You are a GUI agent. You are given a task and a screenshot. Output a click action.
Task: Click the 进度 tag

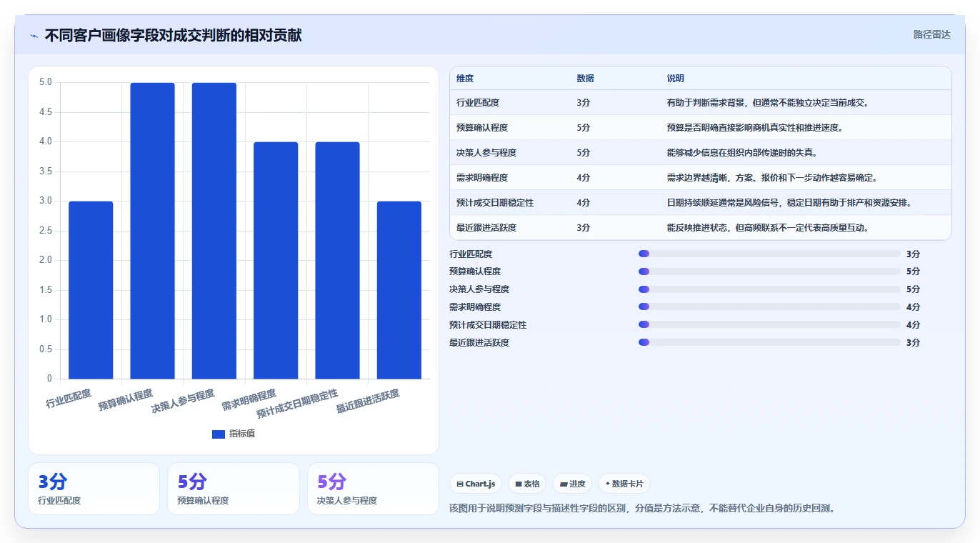pyautogui.click(x=572, y=484)
